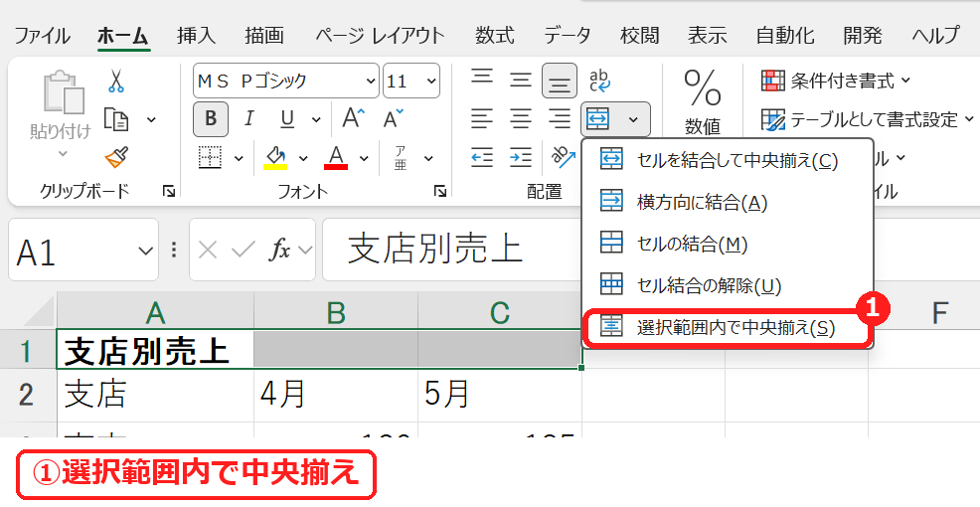Switch to the 数式 tab
The height and width of the screenshot is (507, 980).
[494, 35]
